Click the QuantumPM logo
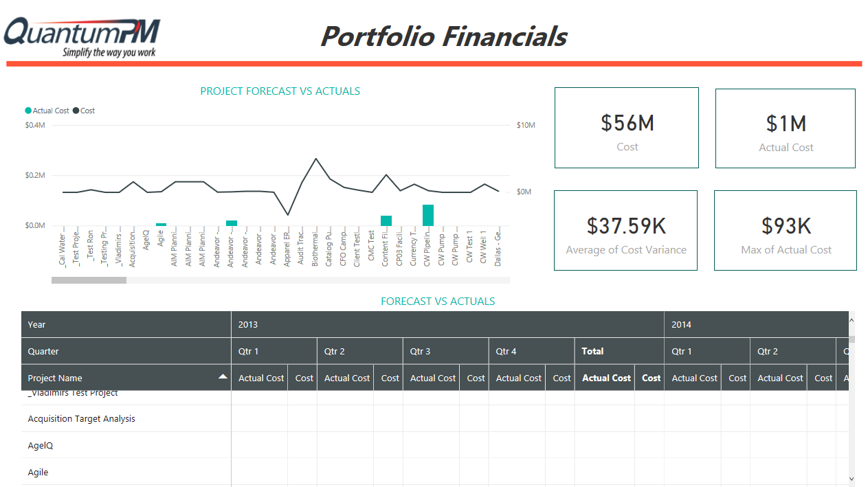 point(82,37)
